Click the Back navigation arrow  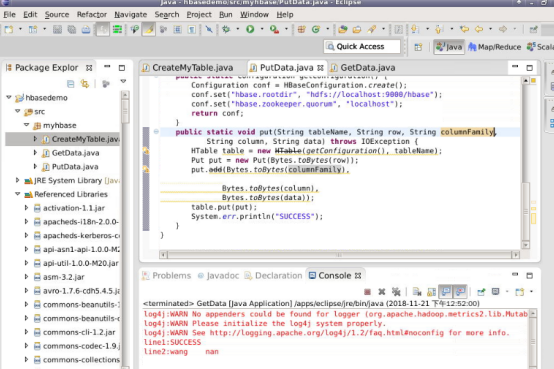coord(479,29)
